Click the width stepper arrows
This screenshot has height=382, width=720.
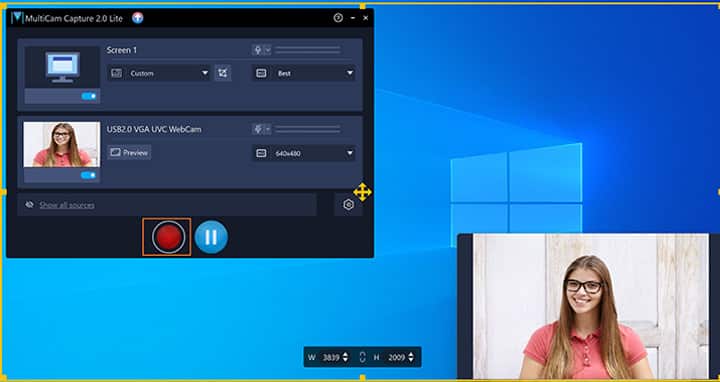[345, 357]
